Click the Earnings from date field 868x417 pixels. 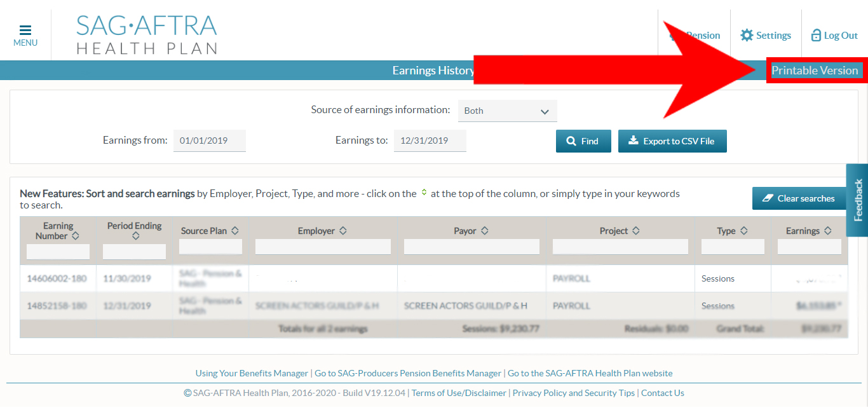point(210,140)
